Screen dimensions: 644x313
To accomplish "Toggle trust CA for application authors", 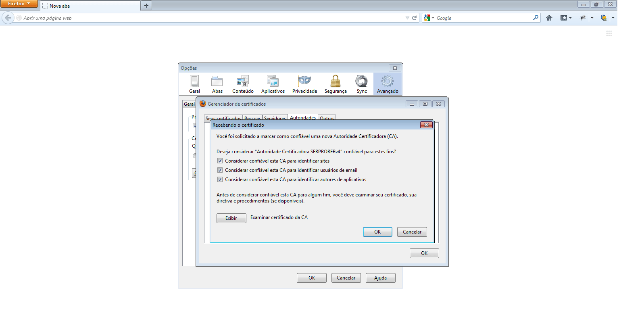I will 220,179.
